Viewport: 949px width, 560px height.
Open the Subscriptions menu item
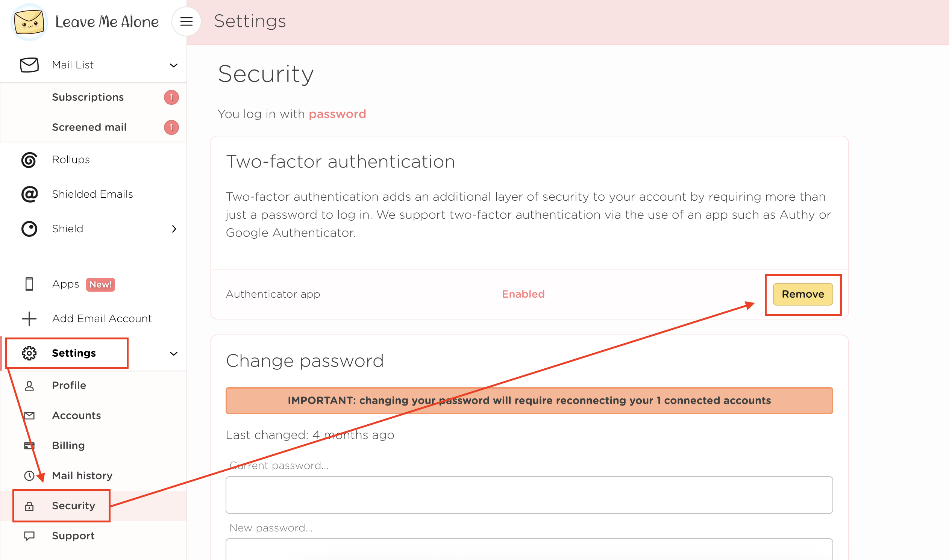pyautogui.click(x=88, y=97)
